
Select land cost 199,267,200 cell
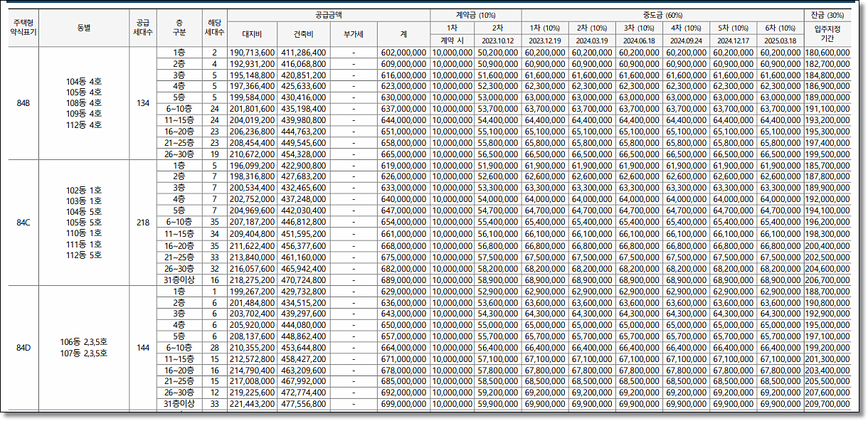[x=252, y=292]
